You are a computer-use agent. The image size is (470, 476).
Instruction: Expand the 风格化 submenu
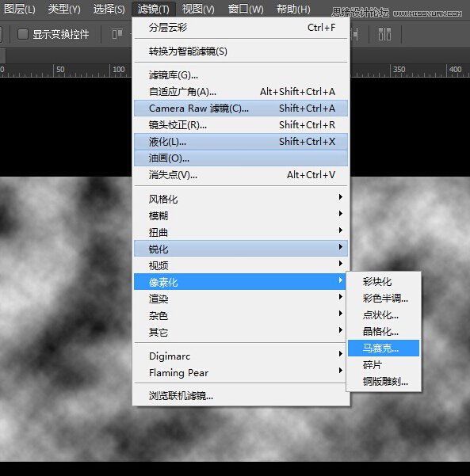[x=241, y=199]
